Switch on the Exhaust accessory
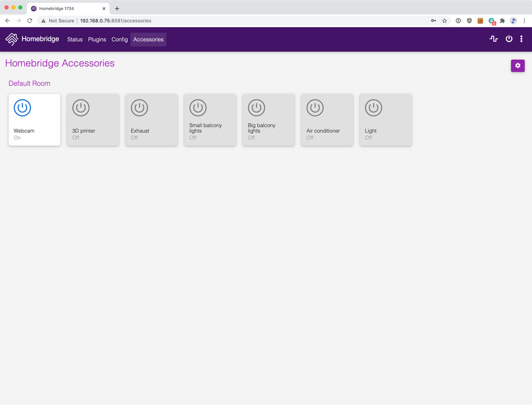 click(x=140, y=108)
